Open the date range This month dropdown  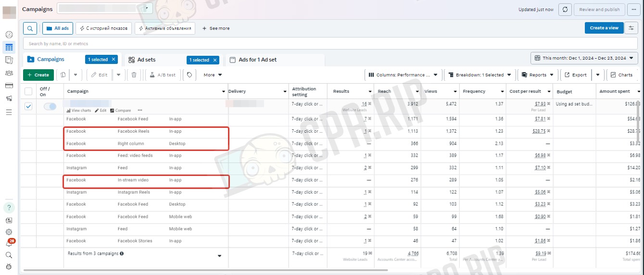coord(585,58)
